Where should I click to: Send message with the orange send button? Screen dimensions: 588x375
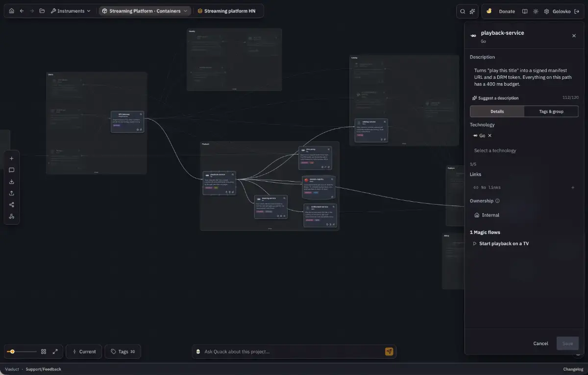click(389, 352)
